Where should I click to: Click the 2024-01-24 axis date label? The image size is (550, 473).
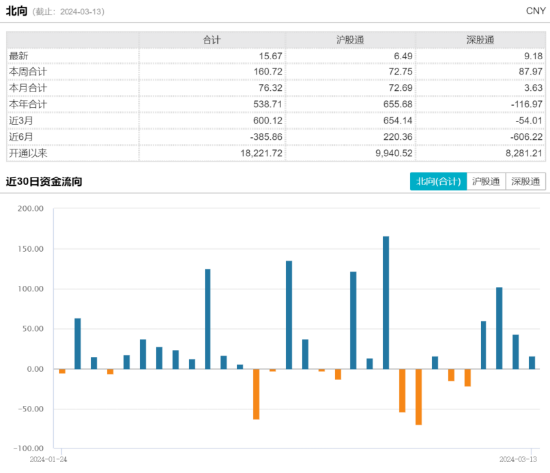pyautogui.click(x=48, y=459)
